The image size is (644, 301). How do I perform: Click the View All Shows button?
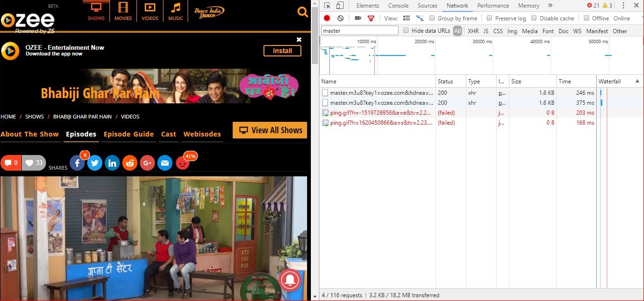tap(270, 130)
